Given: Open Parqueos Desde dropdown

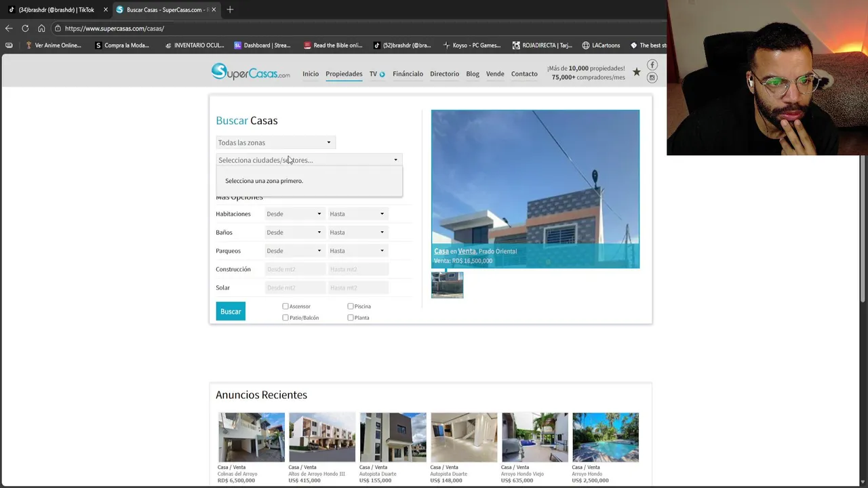Looking at the screenshot, I should (294, 251).
